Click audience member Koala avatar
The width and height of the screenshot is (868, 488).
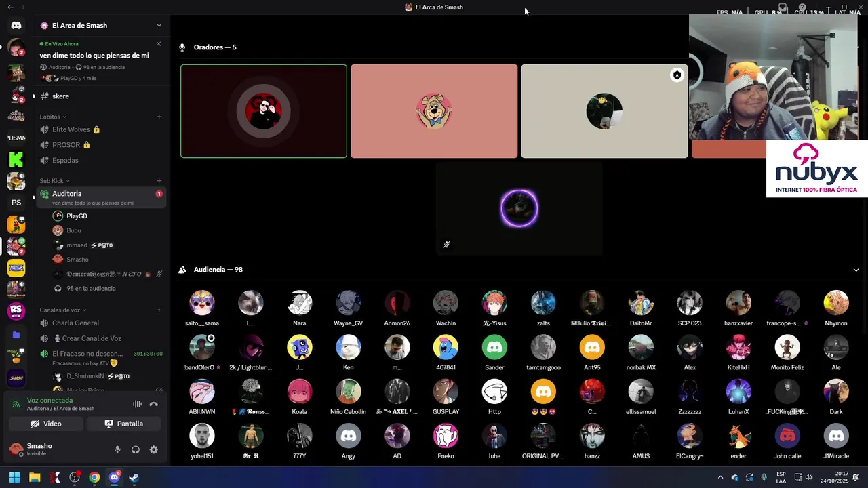pyautogui.click(x=300, y=392)
